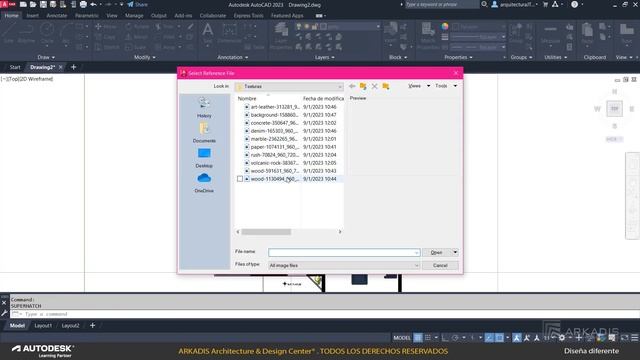640x360 pixels.
Task: Open the Documents shortcut in dialog sidebar
Action: (204, 132)
